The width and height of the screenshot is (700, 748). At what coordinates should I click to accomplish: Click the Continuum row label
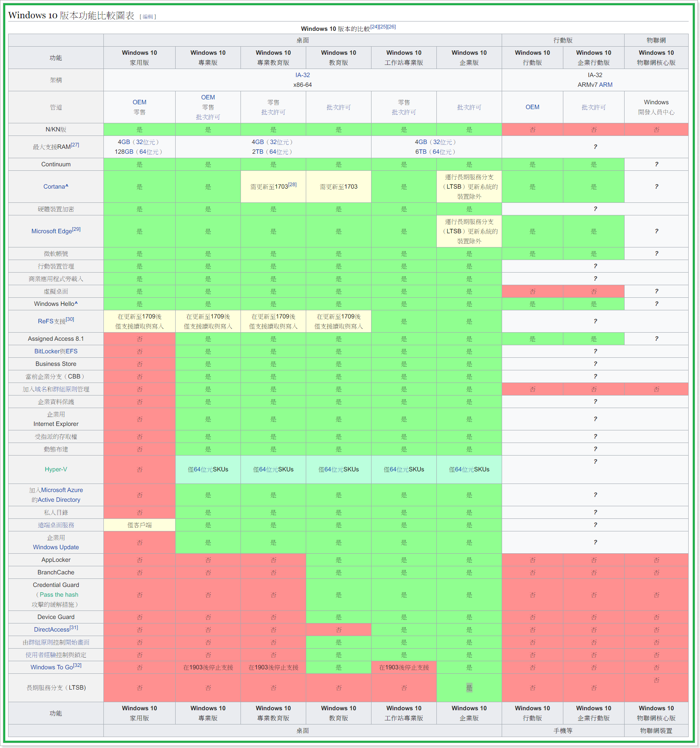(56, 164)
